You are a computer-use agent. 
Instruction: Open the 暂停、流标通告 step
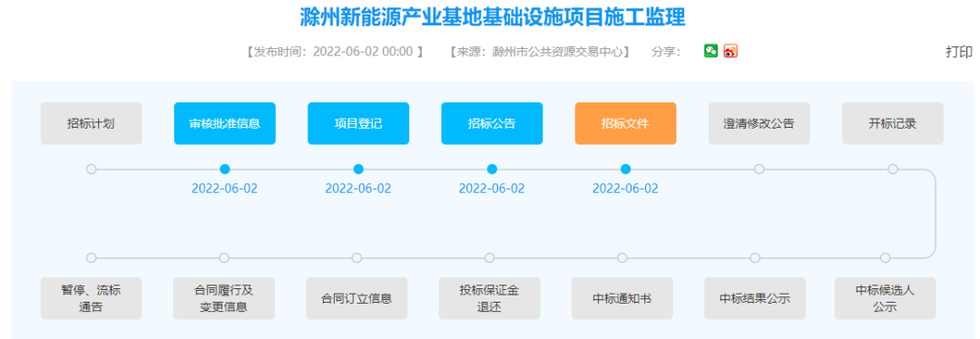click(92, 298)
